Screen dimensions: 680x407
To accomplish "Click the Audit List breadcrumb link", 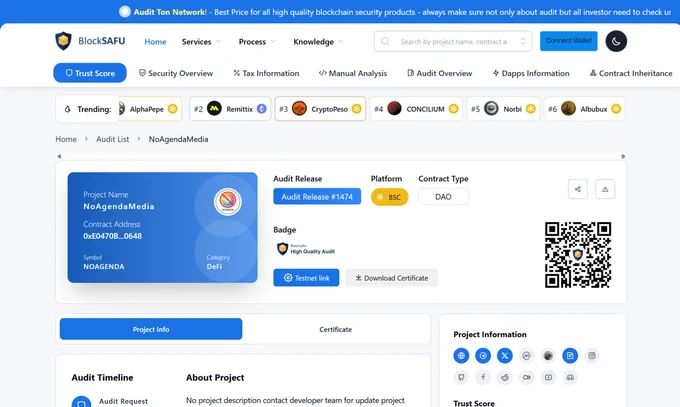I will (113, 139).
